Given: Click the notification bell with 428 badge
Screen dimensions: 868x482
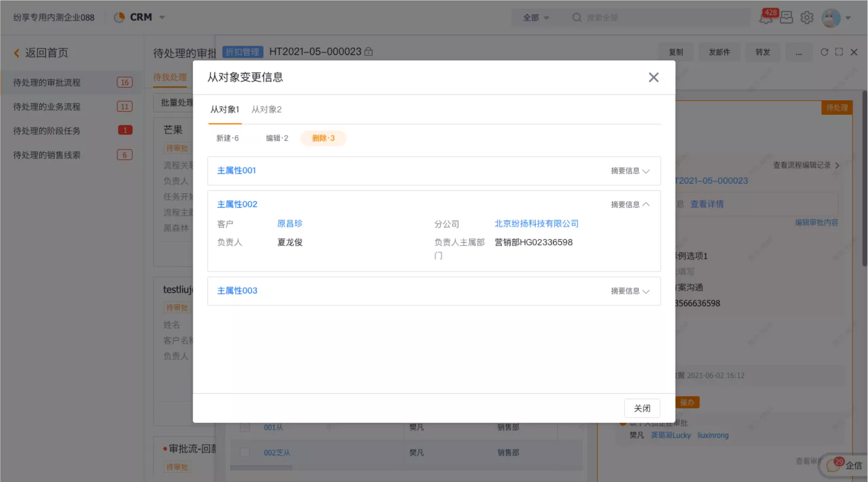Looking at the screenshot, I should point(766,17).
